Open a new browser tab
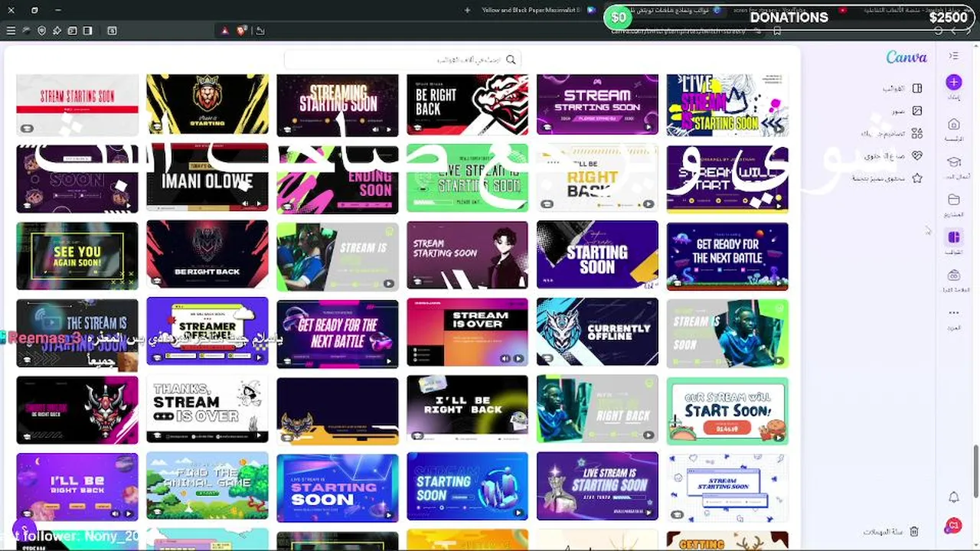Viewport: 980px width, 551px height. click(467, 10)
